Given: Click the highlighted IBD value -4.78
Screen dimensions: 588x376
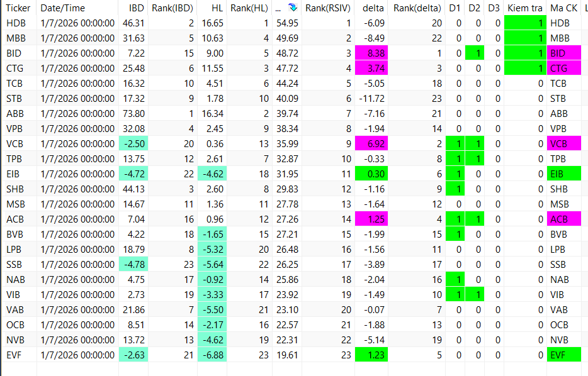Looking at the screenshot, I should (133, 265).
